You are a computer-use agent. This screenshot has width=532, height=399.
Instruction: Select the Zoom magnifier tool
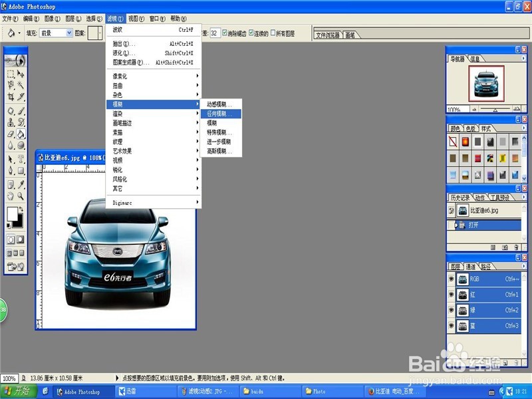pyautogui.click(x=21, y=196)
